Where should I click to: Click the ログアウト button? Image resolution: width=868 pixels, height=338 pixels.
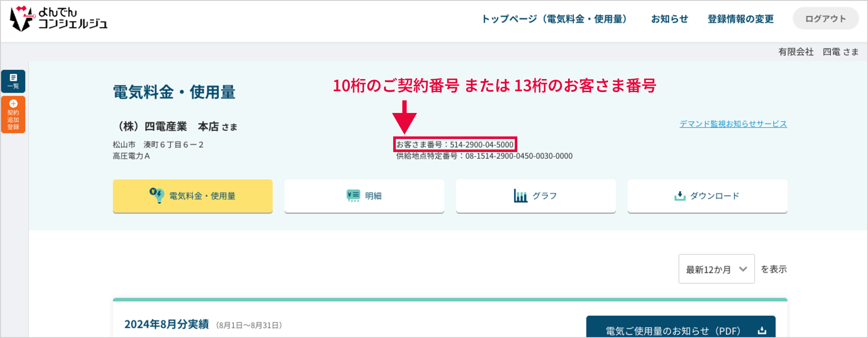(825, 19)
